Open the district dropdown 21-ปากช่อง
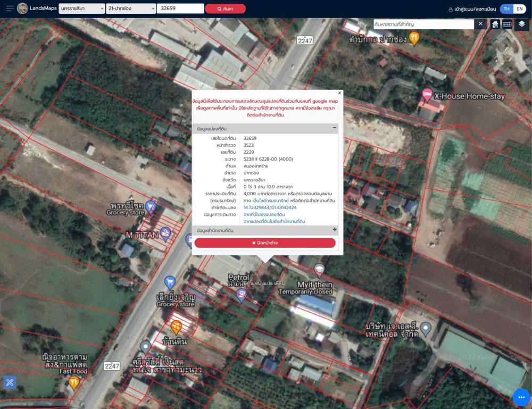The height and width of the screenshot is (409, 532). coord(131,9)
